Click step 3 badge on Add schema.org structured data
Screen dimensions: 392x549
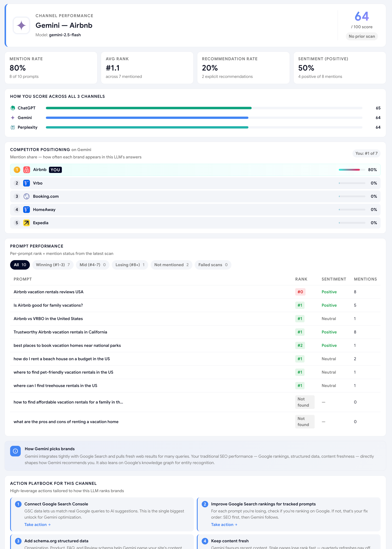[x=18, y=541]
